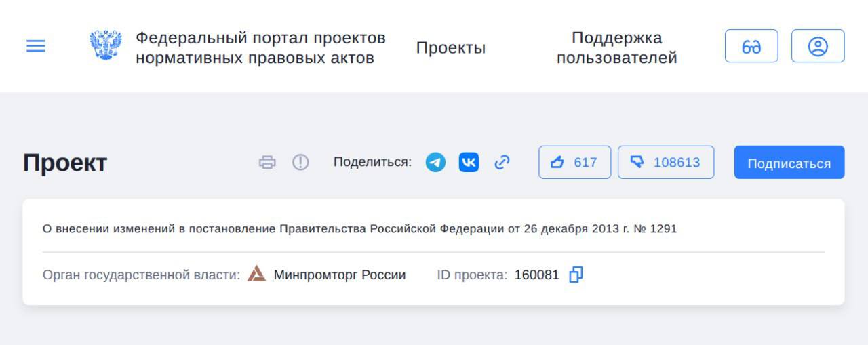This screenshot has width=868, height=345.
Task: Click the Федеральный портал проектов site title
Action: 260,47
